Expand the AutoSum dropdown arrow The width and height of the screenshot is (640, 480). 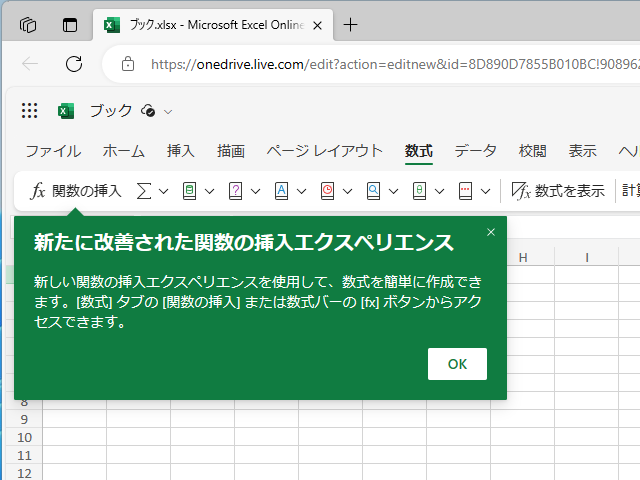[x=164, y=191]
